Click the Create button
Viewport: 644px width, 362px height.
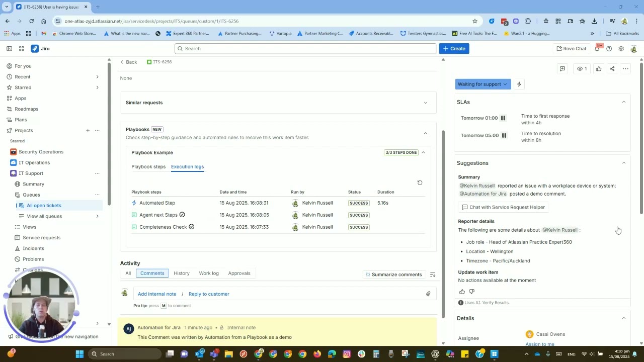[454, 49]
